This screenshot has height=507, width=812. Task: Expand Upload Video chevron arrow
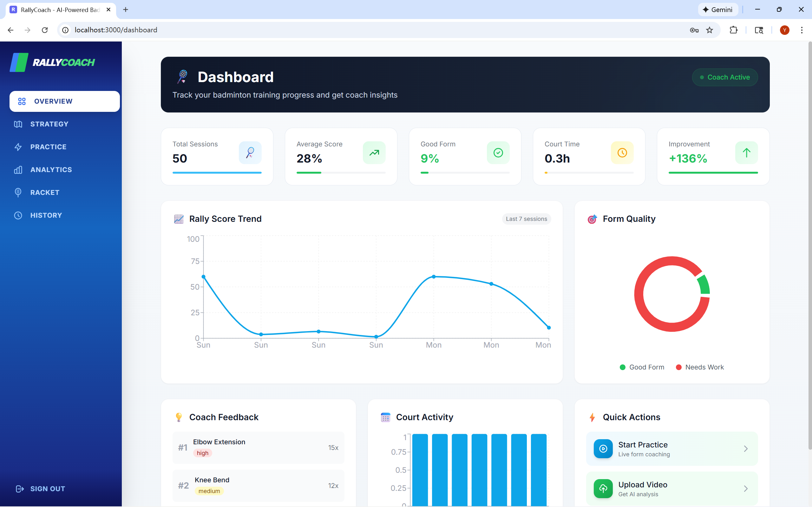click(746, 489)
